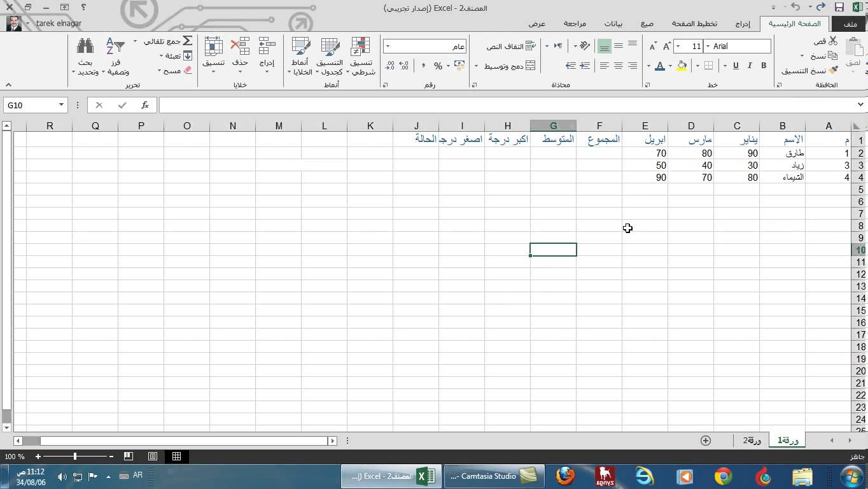The width and height of the screenshot is (868, 489).
Task: Click the Format Painter (نسخ التنسيق) brush
Action: (x=833, y=71)
